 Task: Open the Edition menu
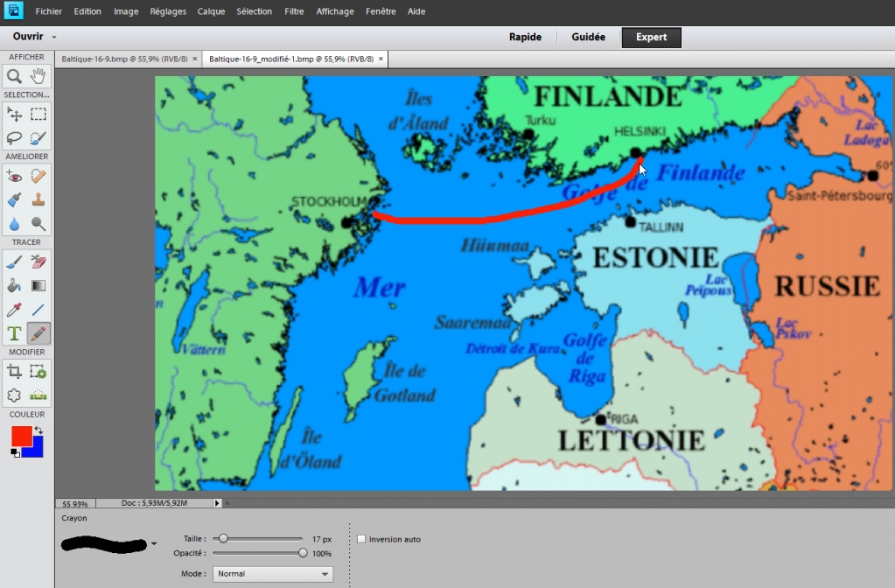click(x=87, y=11)
